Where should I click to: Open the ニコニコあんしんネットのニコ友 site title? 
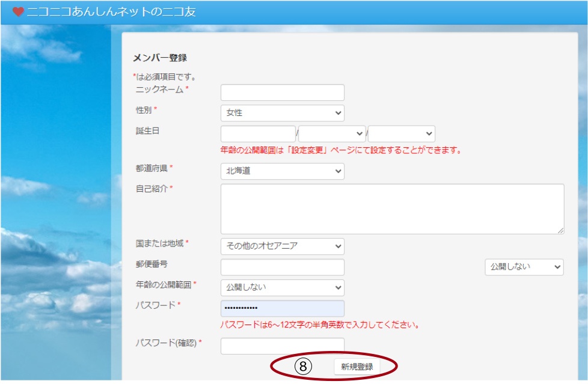(111, 12)
